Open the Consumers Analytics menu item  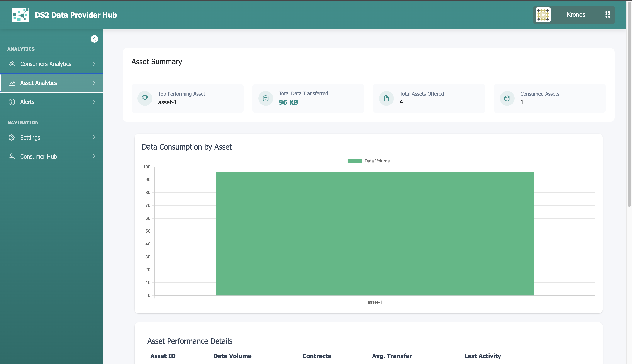pyautogui.click(x=46, y=64)
